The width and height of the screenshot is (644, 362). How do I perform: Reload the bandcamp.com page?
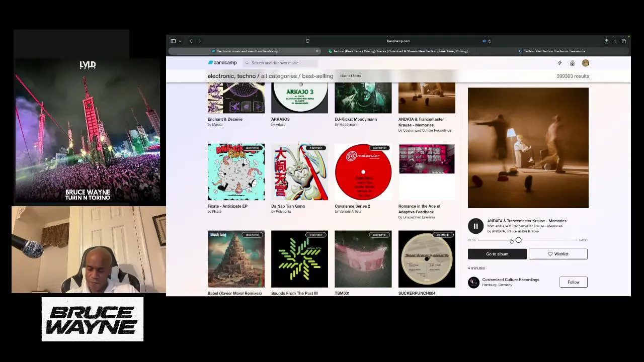tap(490, 41)
